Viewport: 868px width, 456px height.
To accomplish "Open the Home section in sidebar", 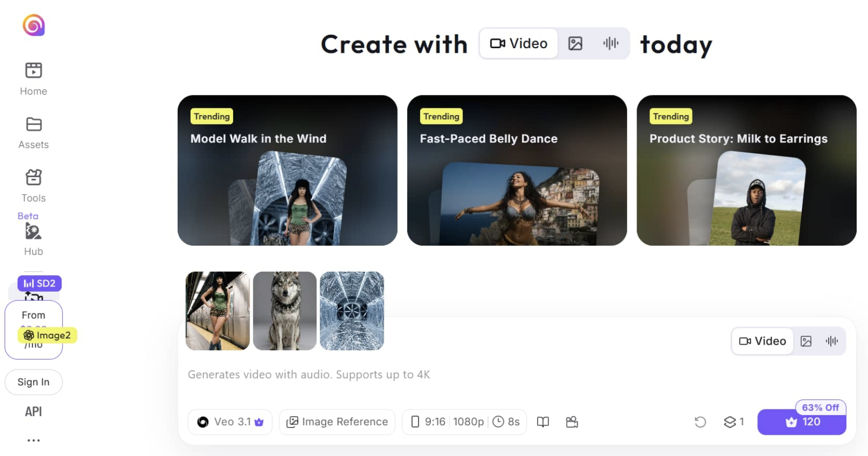I will [x=34, y=79].
